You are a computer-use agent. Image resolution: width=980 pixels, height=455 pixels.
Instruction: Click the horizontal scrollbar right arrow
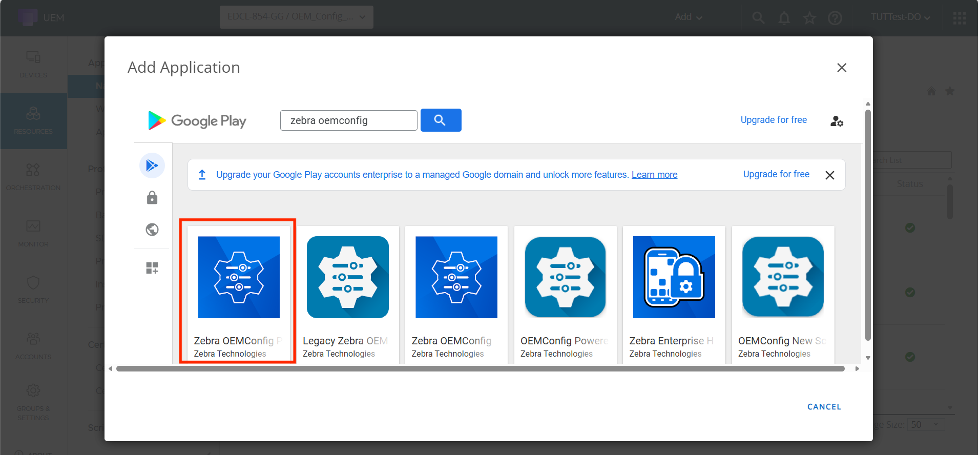pyautogui.click(x=857, y=368)
